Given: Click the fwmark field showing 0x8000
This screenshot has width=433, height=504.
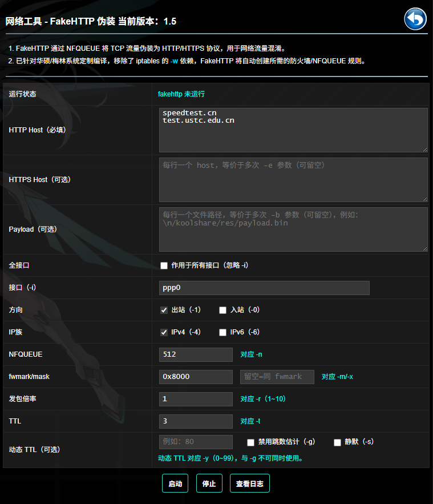Looking at the screenshot, I should pyautogui.click(x=196, y=377).
